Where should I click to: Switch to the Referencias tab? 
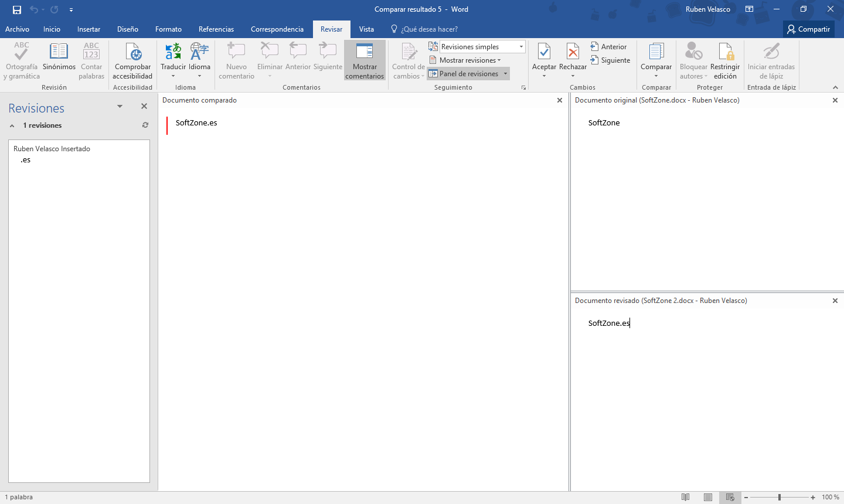(x=216, y=29)
